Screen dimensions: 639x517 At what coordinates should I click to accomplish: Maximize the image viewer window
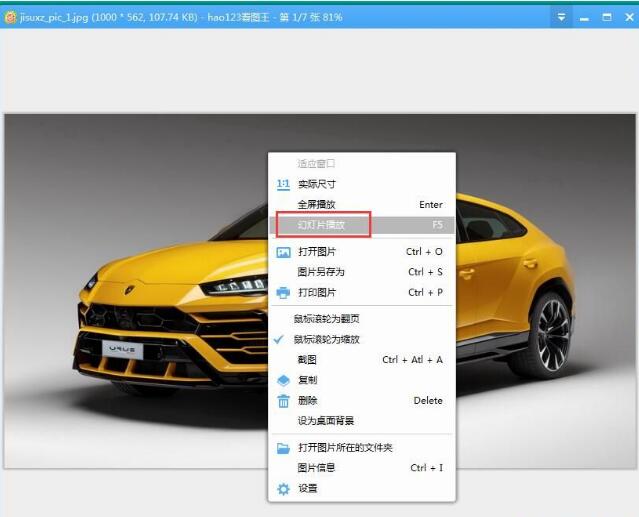(607, 17)
